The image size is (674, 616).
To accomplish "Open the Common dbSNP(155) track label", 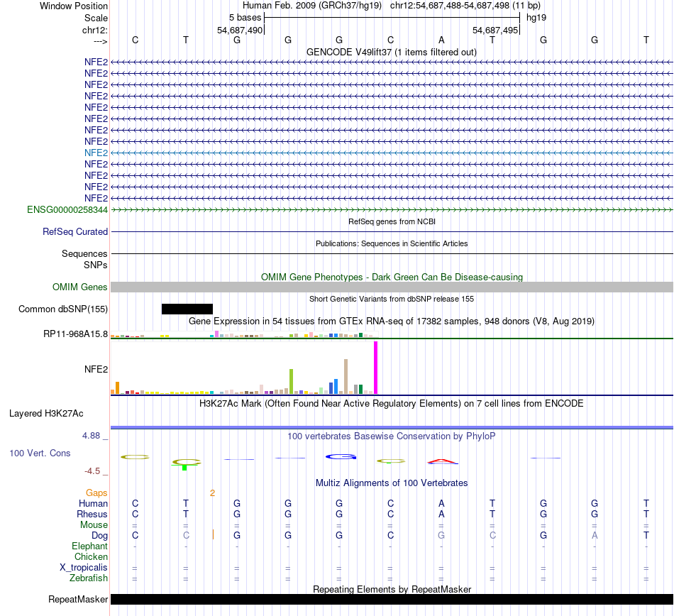I will click(62, 309).
